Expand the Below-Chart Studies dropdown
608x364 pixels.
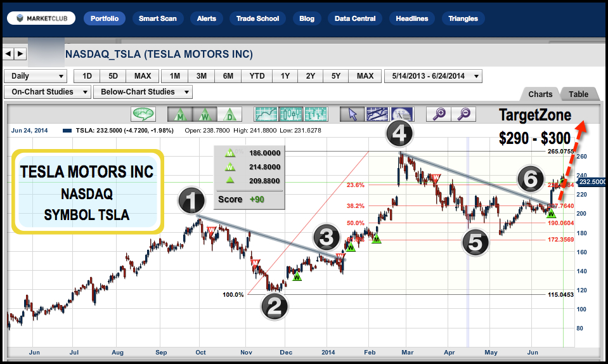tap(143, 92)
